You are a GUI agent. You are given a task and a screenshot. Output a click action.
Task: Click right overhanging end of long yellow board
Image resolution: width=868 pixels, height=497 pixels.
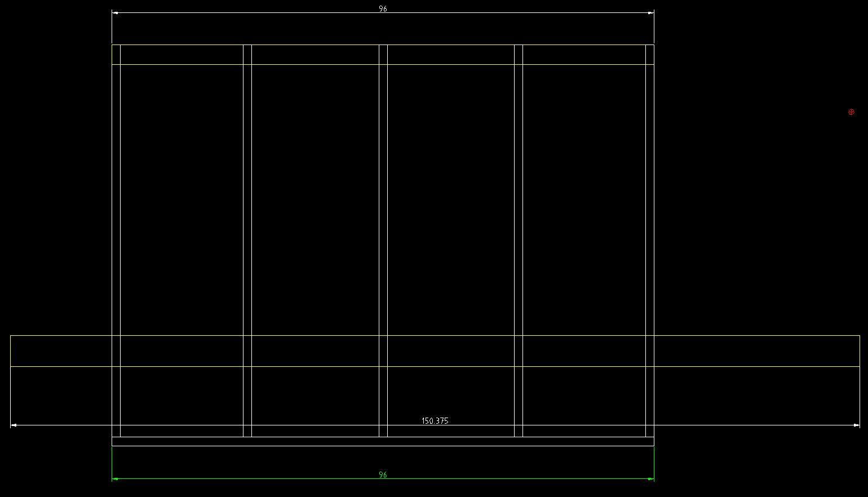coord(756,351)
